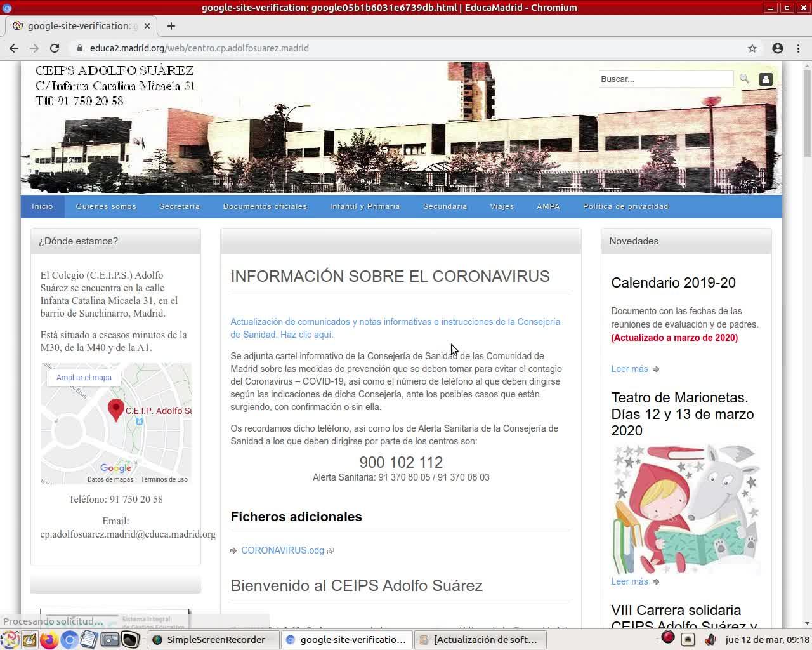
Task: Switch to Actualización de software taskbar window
Action: point(480,640)
